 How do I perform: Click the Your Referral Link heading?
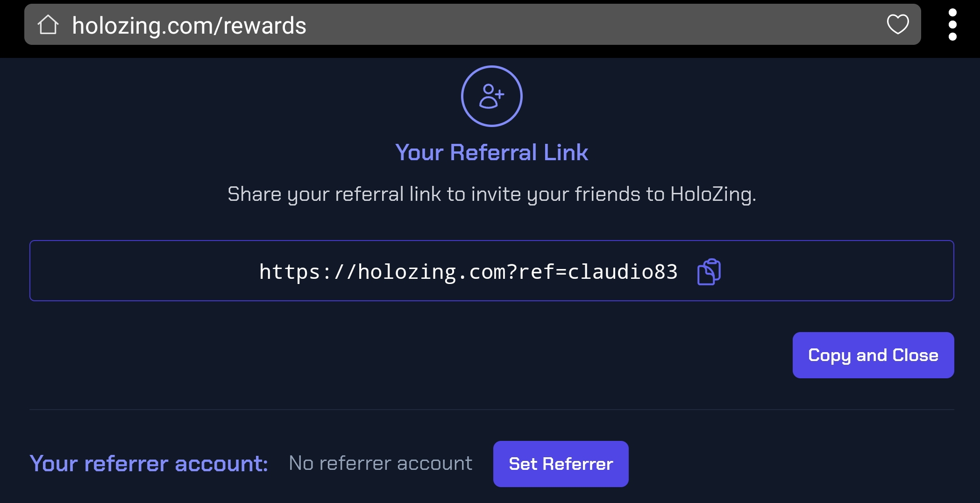pyautogui.click(x=491, y=152)
